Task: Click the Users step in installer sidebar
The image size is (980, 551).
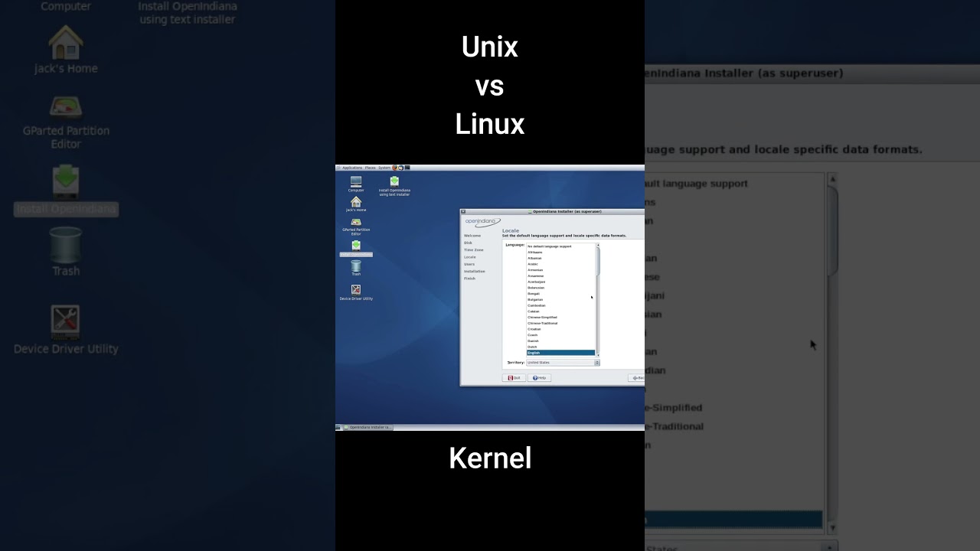Action: pos(469,264)
